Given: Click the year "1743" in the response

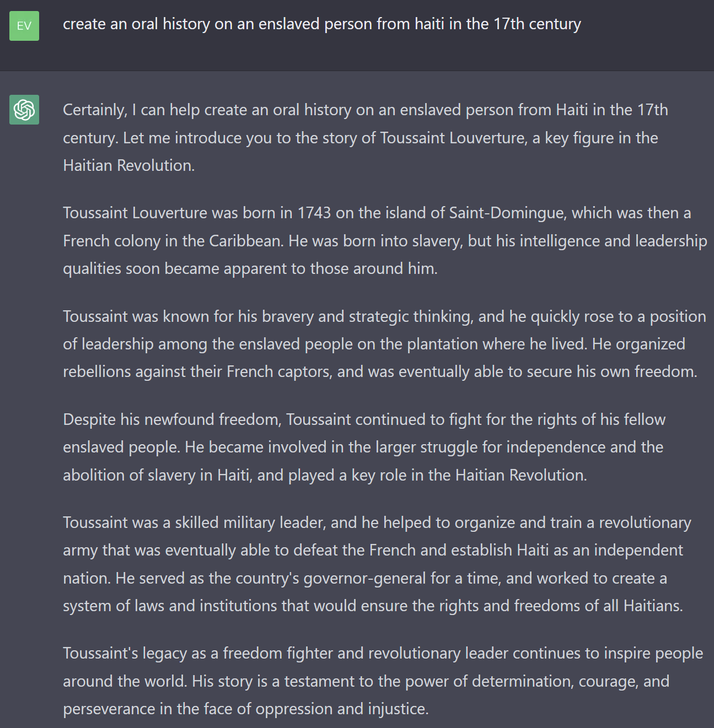Looking at the screenshot, I should pyautogui.click(x=314, y=213).
